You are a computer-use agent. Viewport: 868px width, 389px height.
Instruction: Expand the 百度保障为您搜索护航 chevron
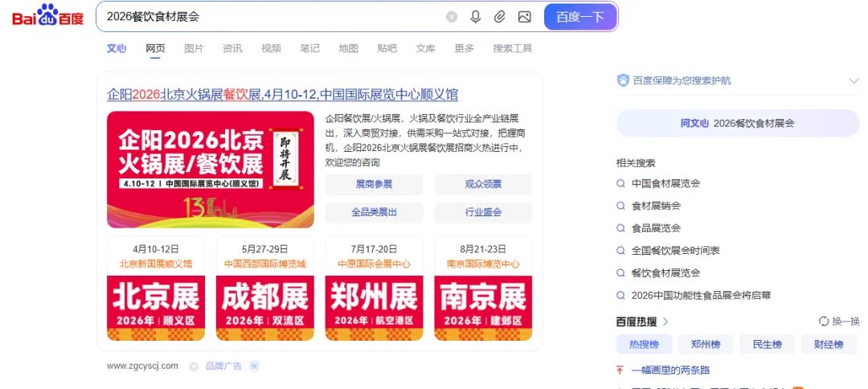pos(853,81)
